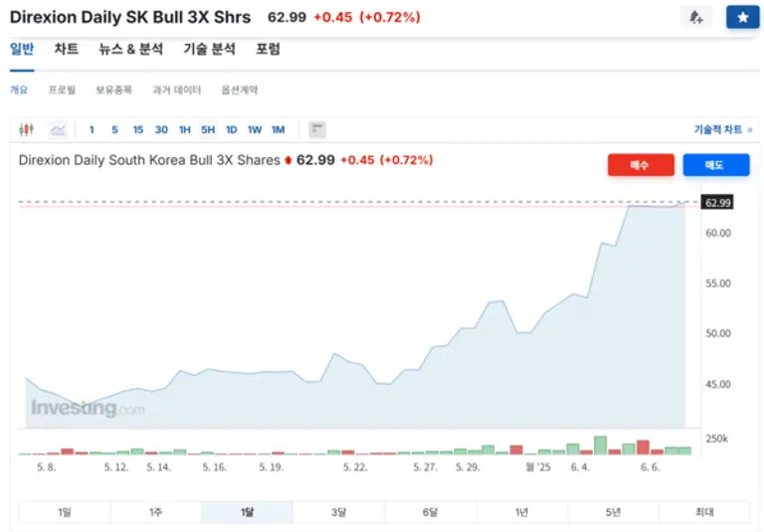Open the 차트 tab
Screen dimensions: 764x532
tap(67, 49)
